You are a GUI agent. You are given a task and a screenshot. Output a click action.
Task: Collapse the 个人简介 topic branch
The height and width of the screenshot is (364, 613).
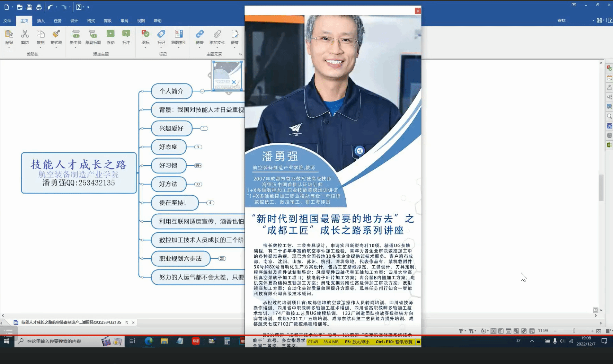[202, 91]
